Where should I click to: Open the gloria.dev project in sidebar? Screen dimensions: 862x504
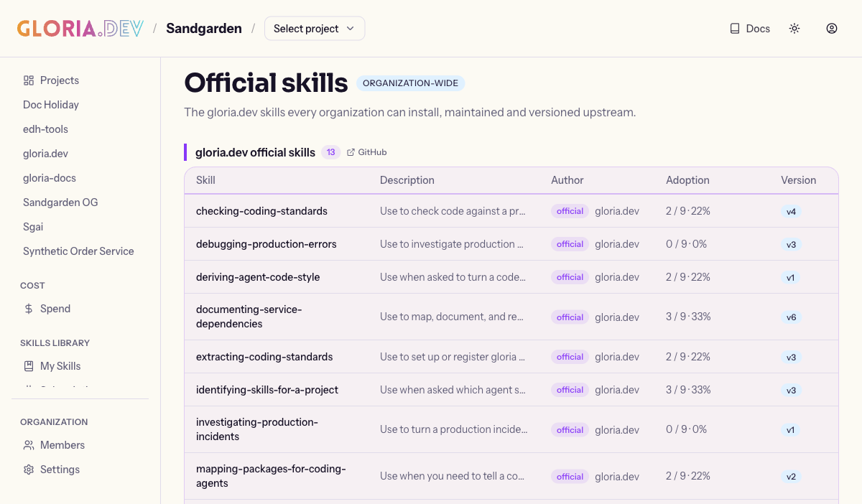coord(45,154)
